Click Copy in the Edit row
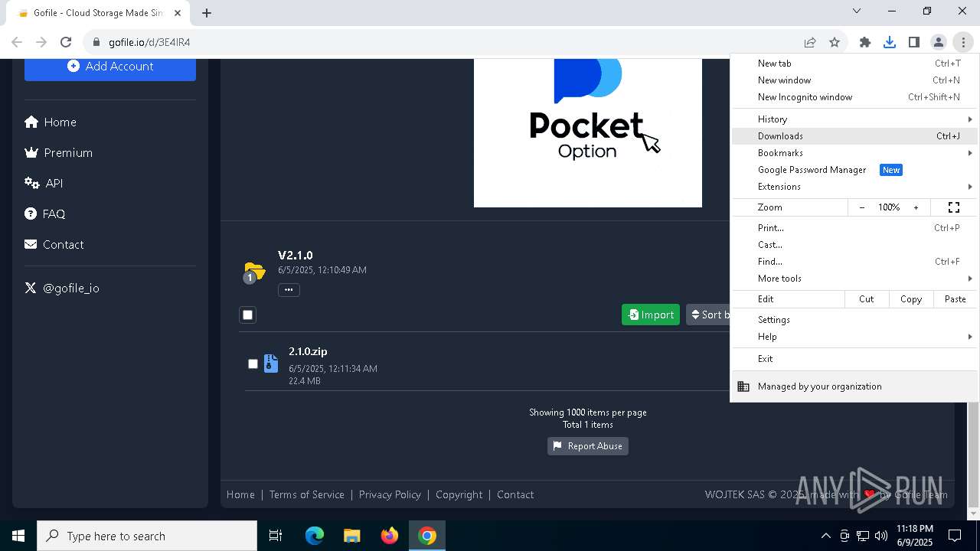Screen dimensions: 980x551 point(911,299)
